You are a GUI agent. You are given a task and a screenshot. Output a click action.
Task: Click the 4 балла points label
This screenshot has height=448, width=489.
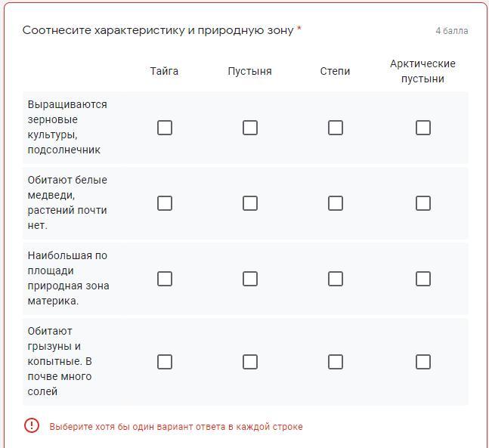tap(451, 31)
